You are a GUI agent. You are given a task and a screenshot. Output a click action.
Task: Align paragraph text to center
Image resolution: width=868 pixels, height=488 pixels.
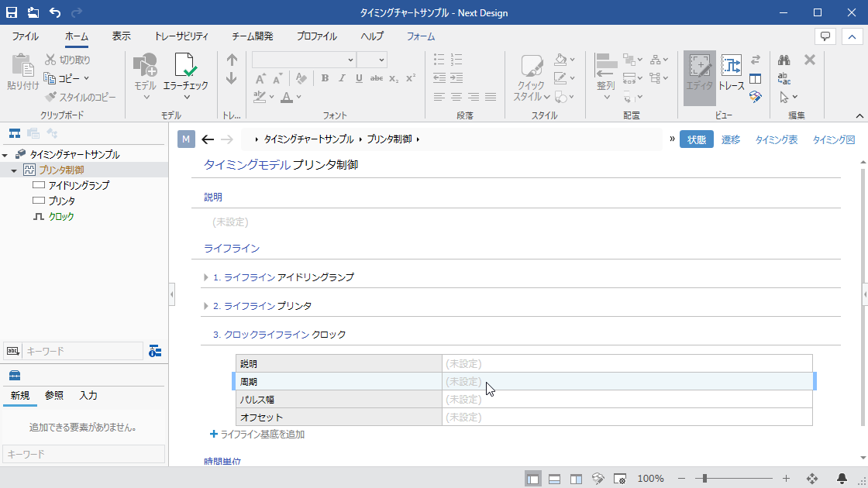click(456, 97)
